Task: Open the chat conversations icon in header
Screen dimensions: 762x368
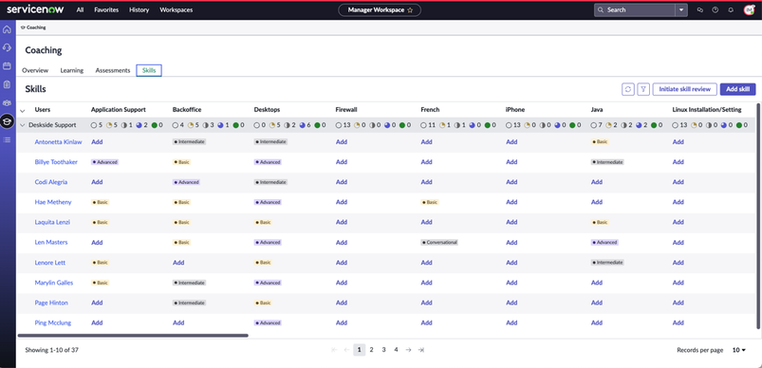Action: click(x=700, y=10)
